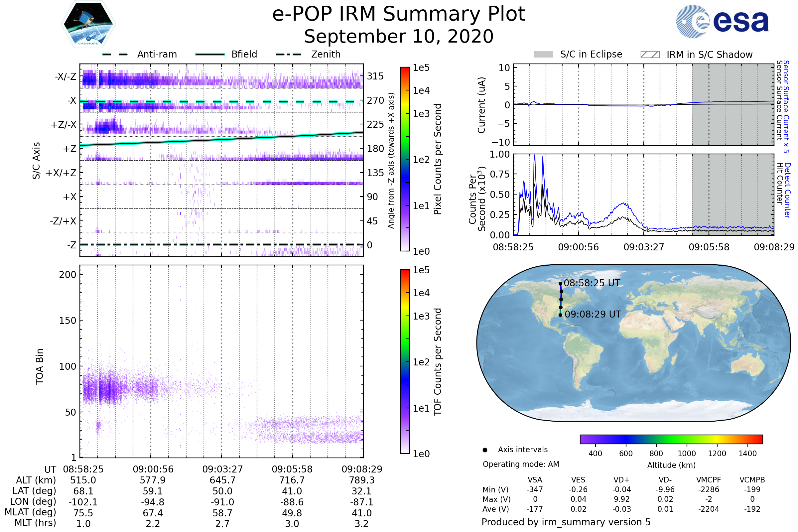Click the September 10, 2020 date heading

click(399, 37)
